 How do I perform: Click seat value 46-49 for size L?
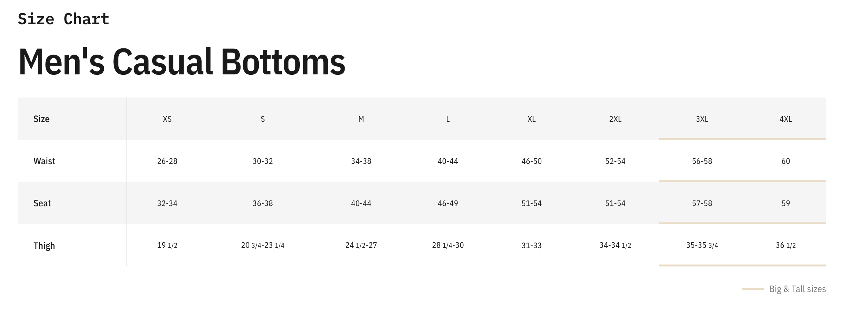pyautogui.click(x=448, y=203)
